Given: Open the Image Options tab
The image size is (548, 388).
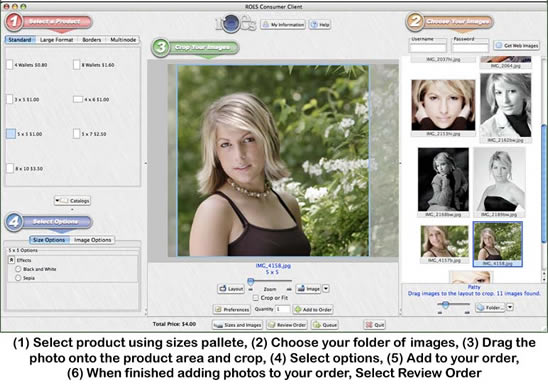Looking at the screenshot, I should coord(93,240).
